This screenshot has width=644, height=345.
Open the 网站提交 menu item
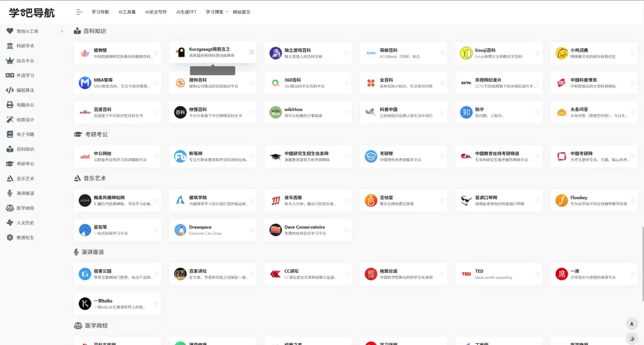click(241, 12)
